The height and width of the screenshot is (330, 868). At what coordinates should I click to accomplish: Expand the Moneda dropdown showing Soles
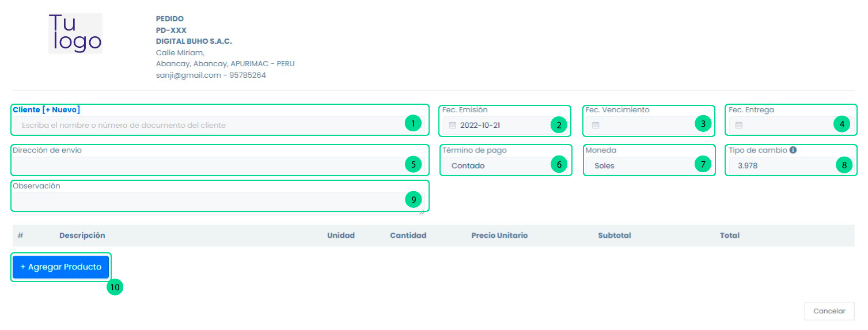639,166
